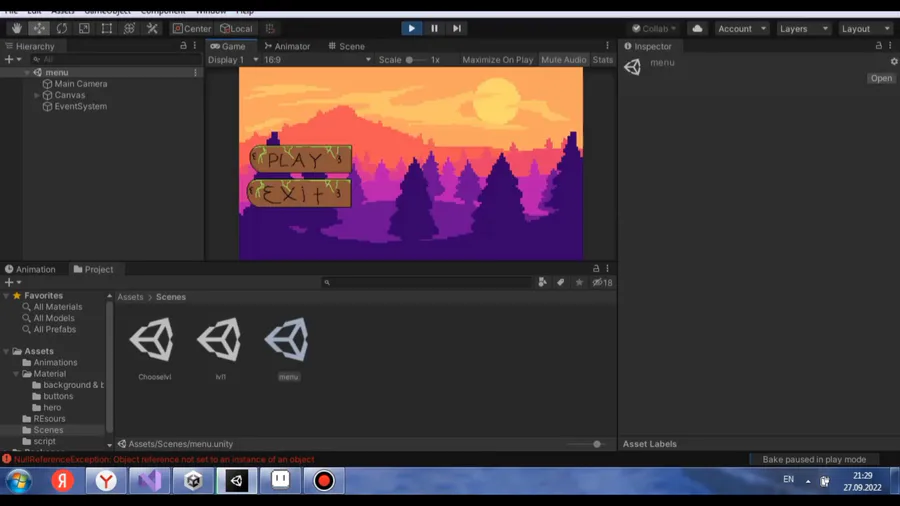Open Collab dropdown
The width and height of the screenshot is (900, 506).
(x=654, y=28)
